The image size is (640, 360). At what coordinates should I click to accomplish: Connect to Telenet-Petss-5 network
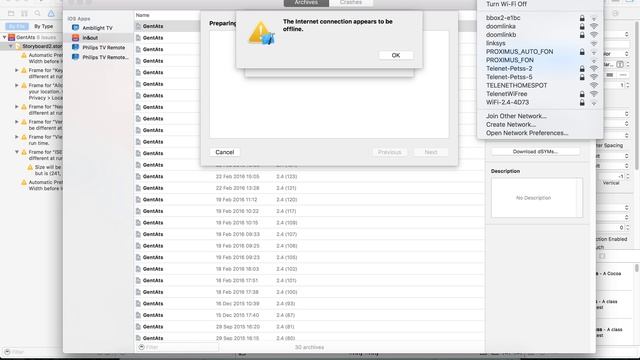pos(540,77)
